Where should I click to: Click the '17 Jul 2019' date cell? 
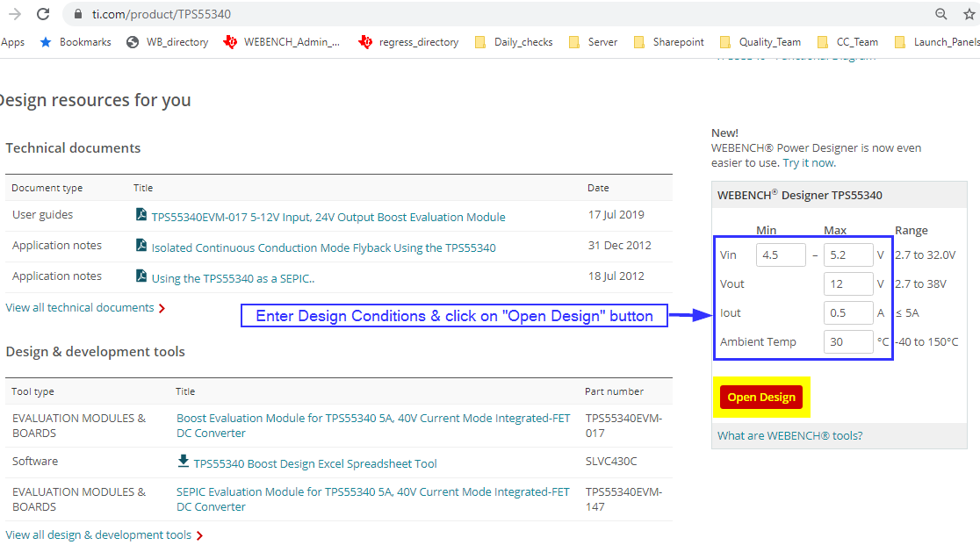pos(616,215)
